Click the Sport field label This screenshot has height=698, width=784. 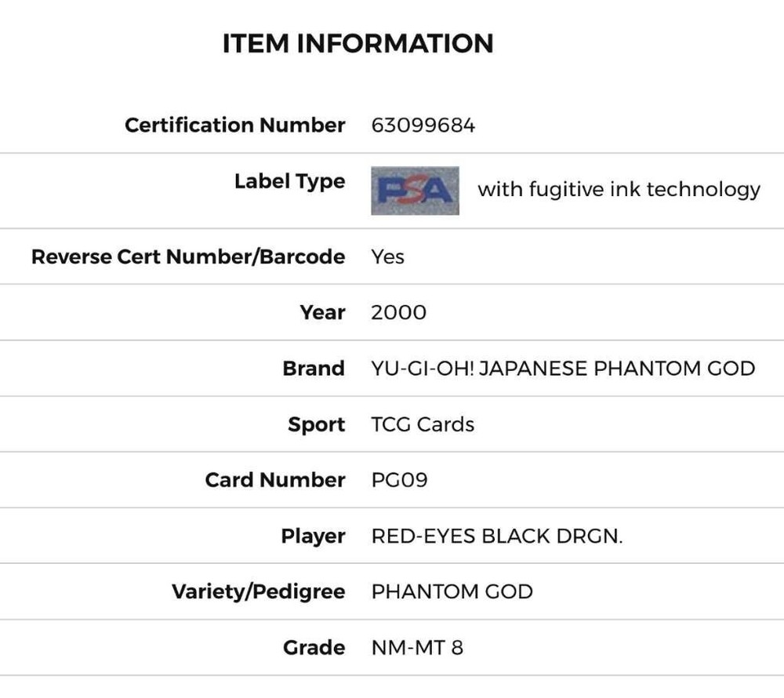(316, 424)
